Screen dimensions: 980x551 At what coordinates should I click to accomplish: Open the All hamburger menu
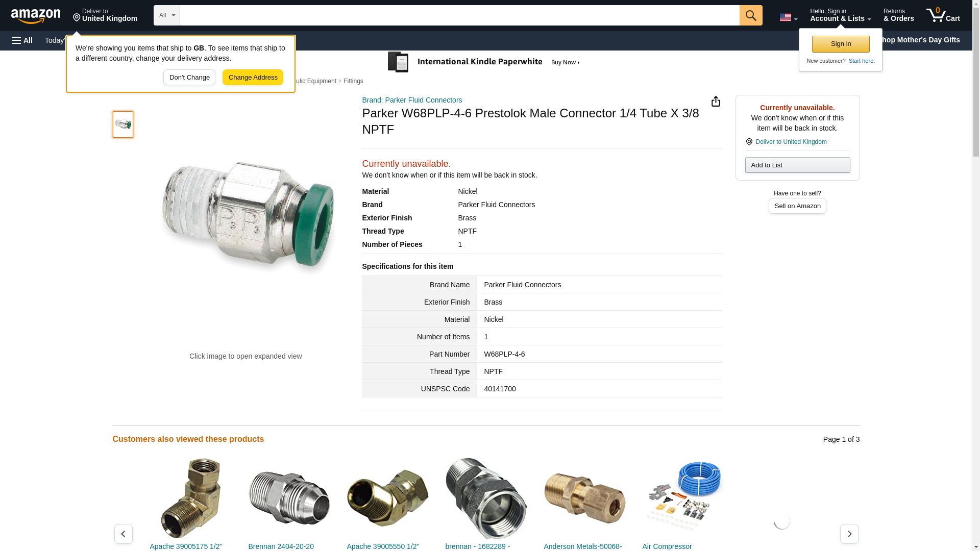[22, 40]
